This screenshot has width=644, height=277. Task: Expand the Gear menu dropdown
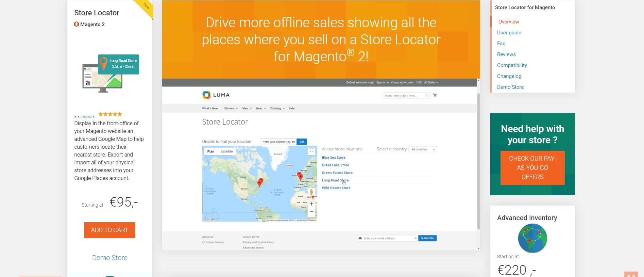[x=261, y=108]
